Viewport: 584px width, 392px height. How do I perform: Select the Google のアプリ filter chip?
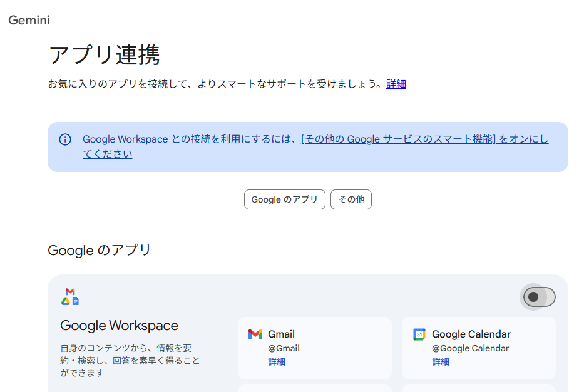pos(284,199)
